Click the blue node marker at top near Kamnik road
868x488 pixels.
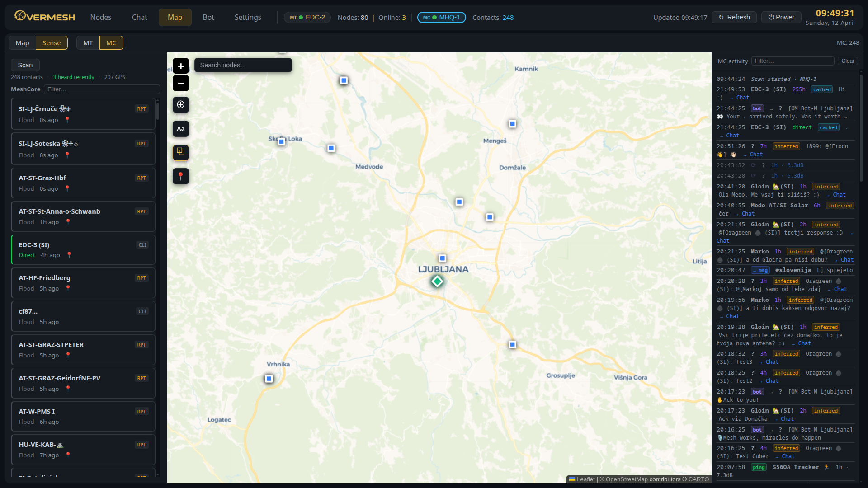coord(344,80)
